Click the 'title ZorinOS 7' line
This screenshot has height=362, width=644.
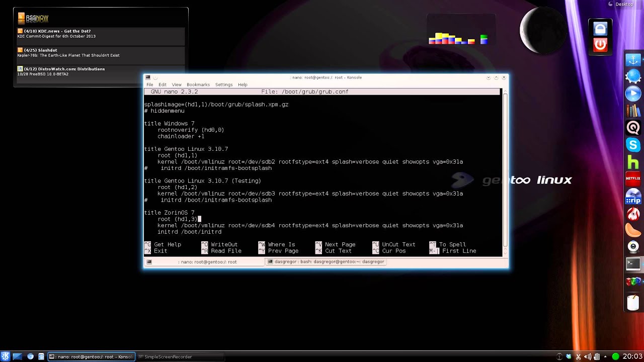click(x=169, y=213)
